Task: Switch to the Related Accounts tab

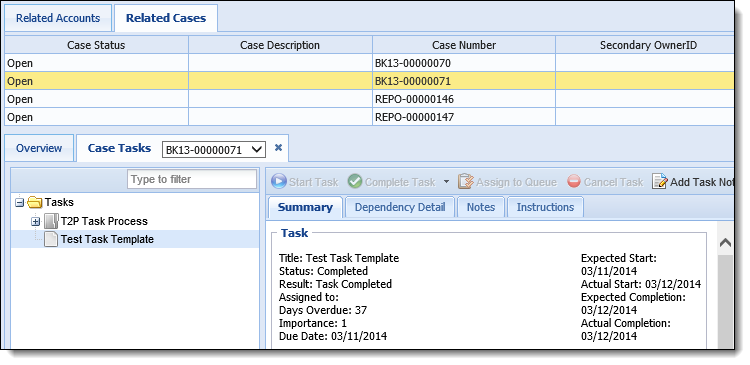Action: (58, 18)
